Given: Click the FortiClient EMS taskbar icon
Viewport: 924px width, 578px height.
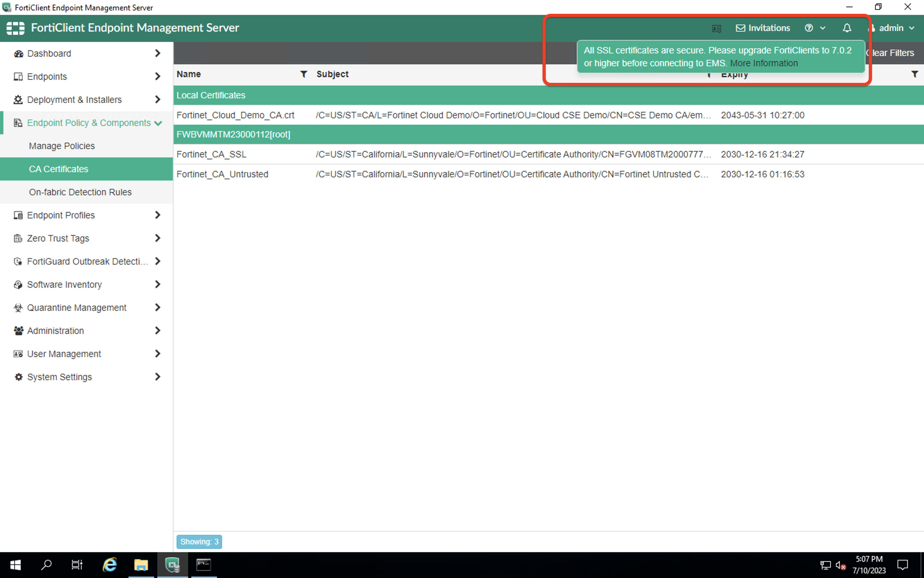Looking at the screenshot, I should pyautogui.click(x=172, y=565).
